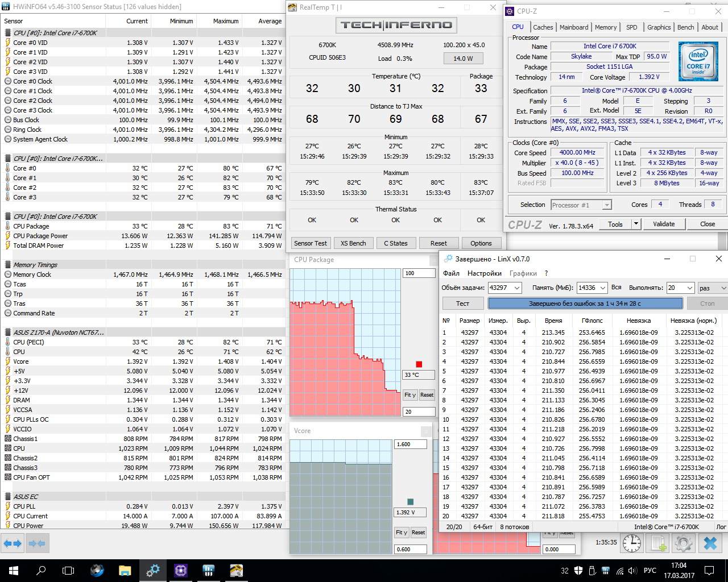
Task: Switch to the Mainboard tab in CPU-Z
Action: (x=574, y=27)
